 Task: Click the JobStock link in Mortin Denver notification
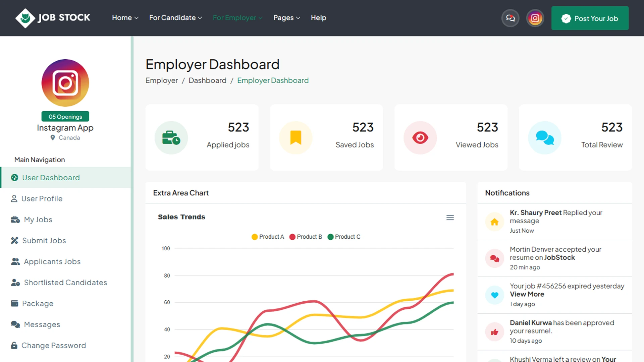point(559,257)
